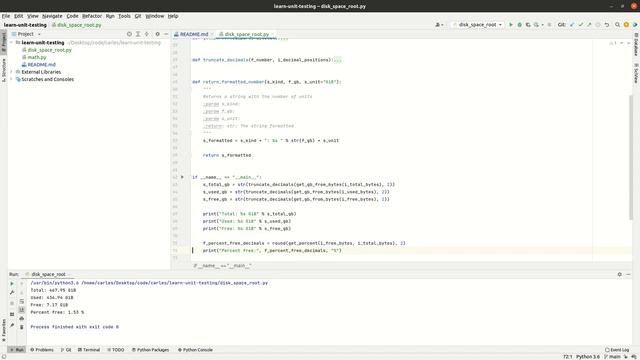
Task: Open Git tool window at bottom
Action: pos(66,350)
